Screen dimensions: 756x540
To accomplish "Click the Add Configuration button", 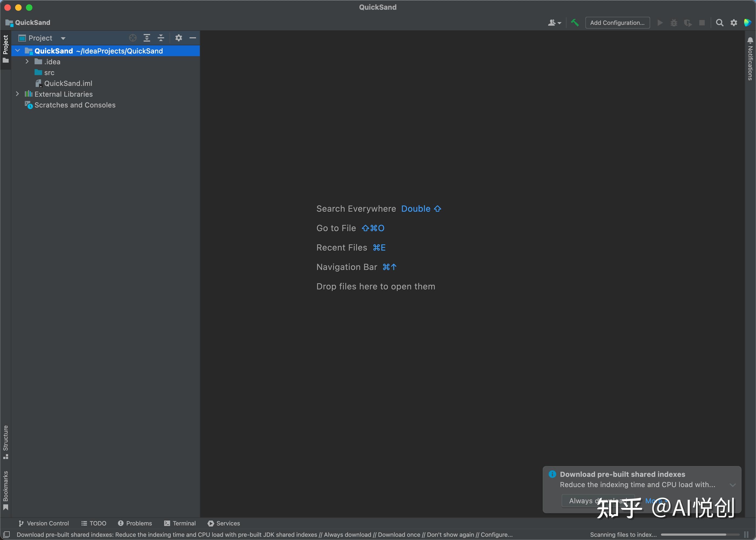I will 617,23.
